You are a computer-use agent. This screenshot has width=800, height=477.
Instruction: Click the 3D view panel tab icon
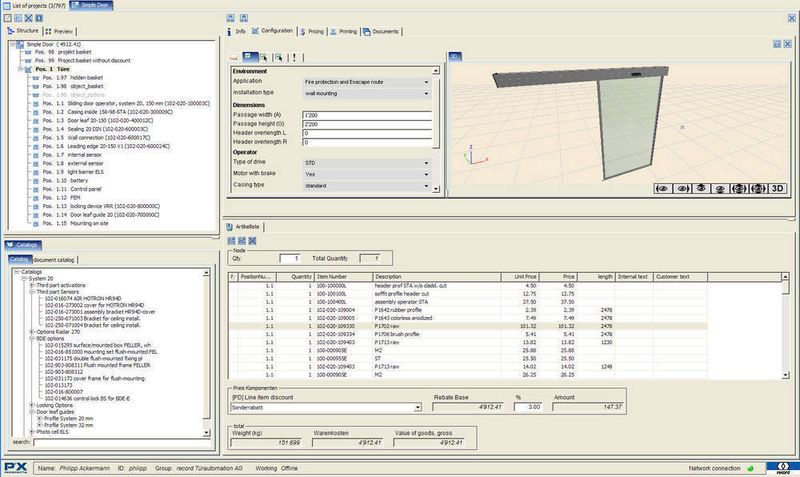click(454, 57)
